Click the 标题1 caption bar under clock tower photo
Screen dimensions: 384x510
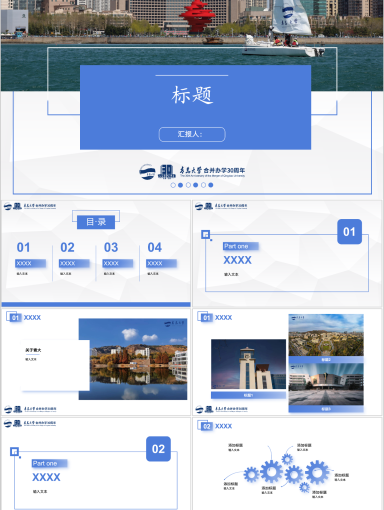(x=248, y=395)
